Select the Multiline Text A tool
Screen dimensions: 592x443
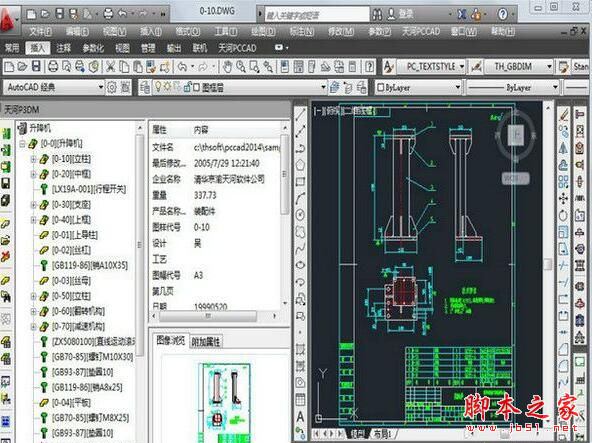(x=300, y=416)
